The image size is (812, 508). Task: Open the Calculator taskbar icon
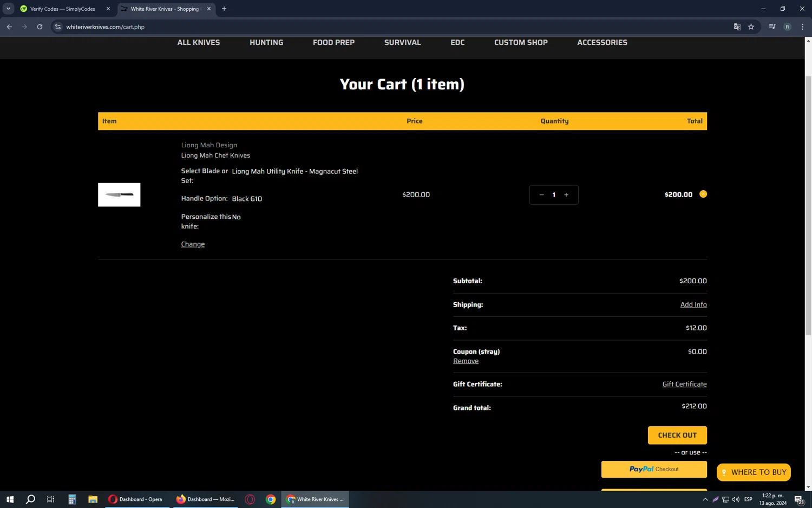pyautogui.click(x=72, y=499)
